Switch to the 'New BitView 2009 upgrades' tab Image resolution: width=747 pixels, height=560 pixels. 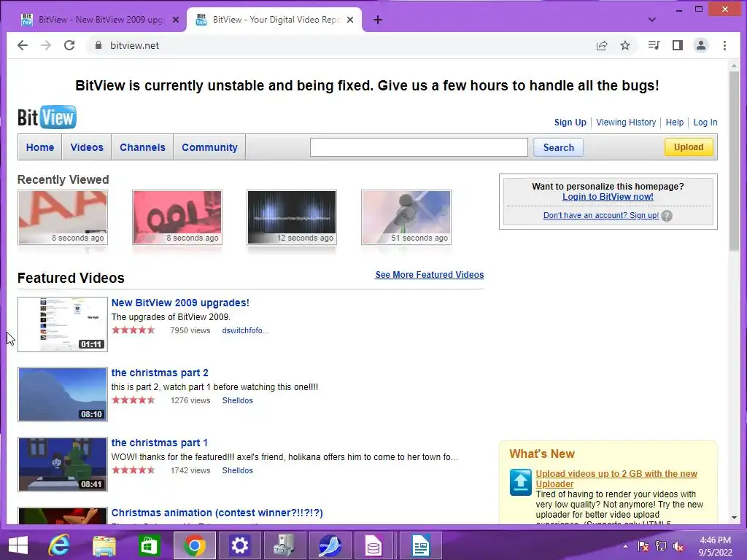point(98,20)
